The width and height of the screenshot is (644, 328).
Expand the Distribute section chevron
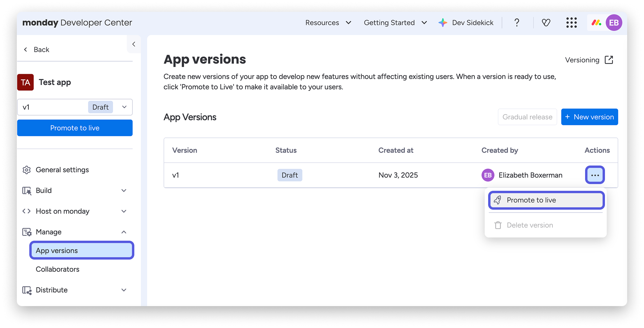point(124,290)
